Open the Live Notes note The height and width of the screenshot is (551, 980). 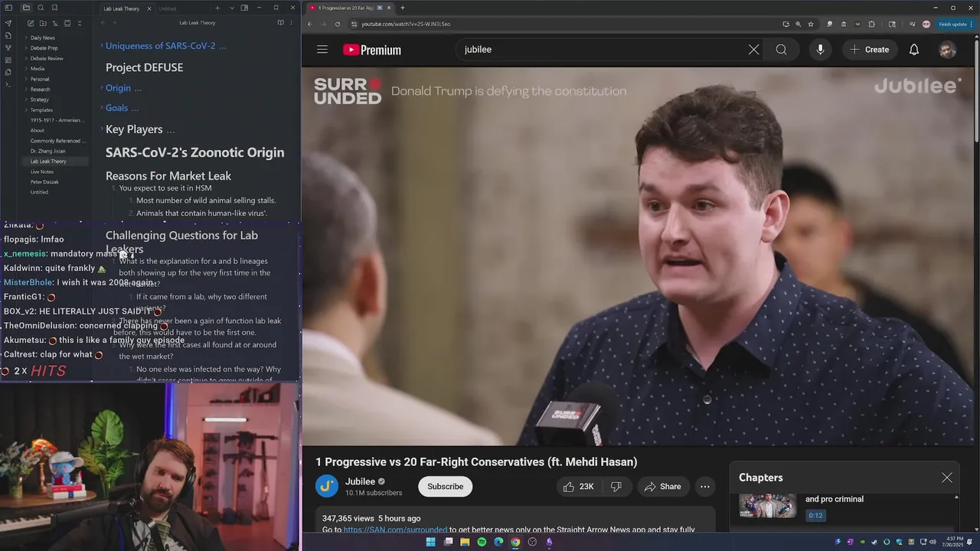42,172
